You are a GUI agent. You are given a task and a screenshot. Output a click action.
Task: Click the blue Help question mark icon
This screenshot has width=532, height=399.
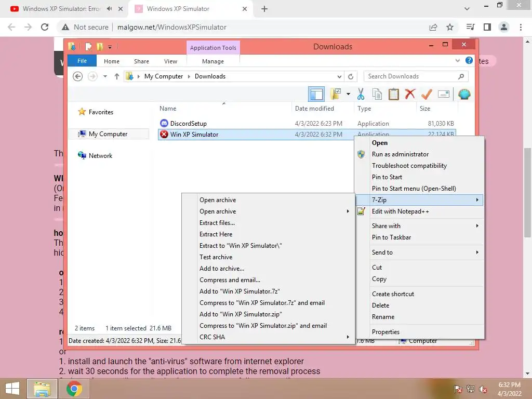click(x=469, y=60)
